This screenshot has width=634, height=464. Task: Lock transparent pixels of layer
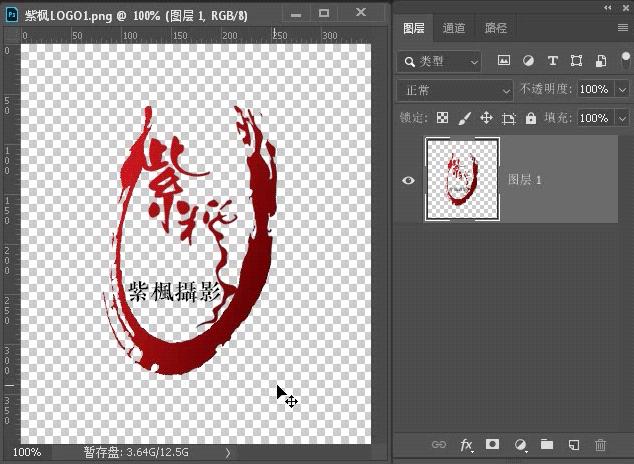(443, 118)
